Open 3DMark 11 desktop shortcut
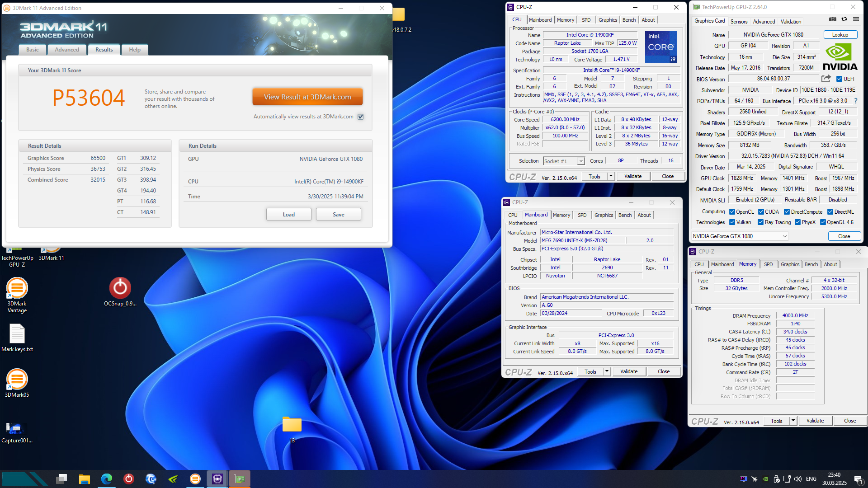Image resolution: width=868 pixels, height=488 pixels. coord(52,253)
